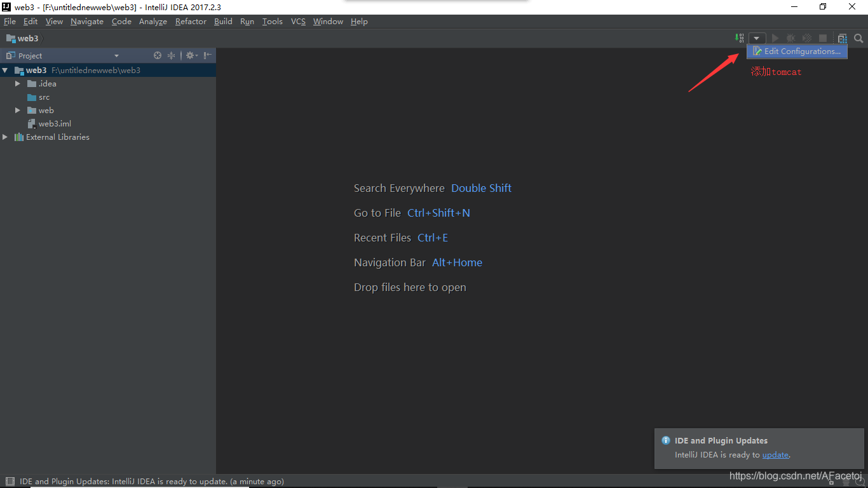Viewport: 868px width, 488px height.
Task: Click the Collapse All icon
Action: [171, 56]
